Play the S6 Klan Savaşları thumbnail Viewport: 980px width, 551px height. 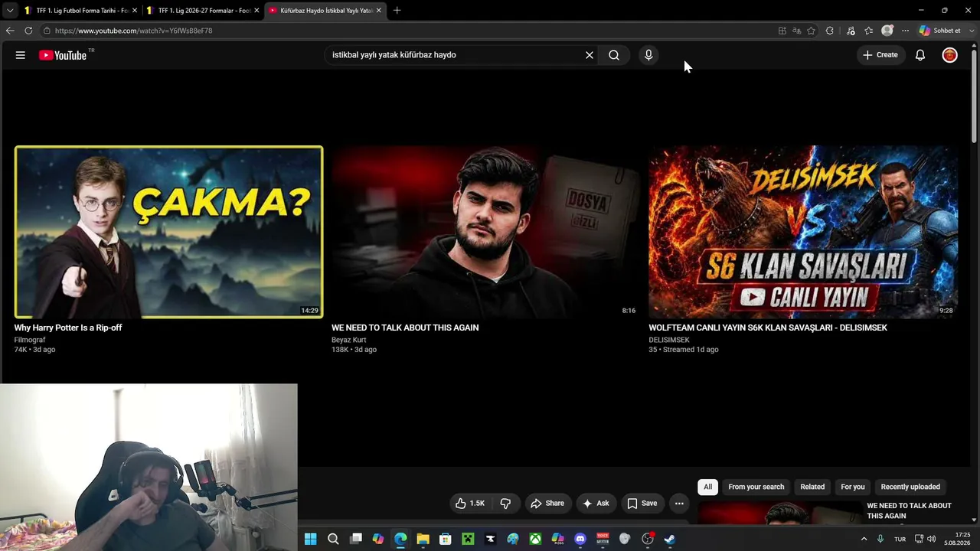point(803,232)
